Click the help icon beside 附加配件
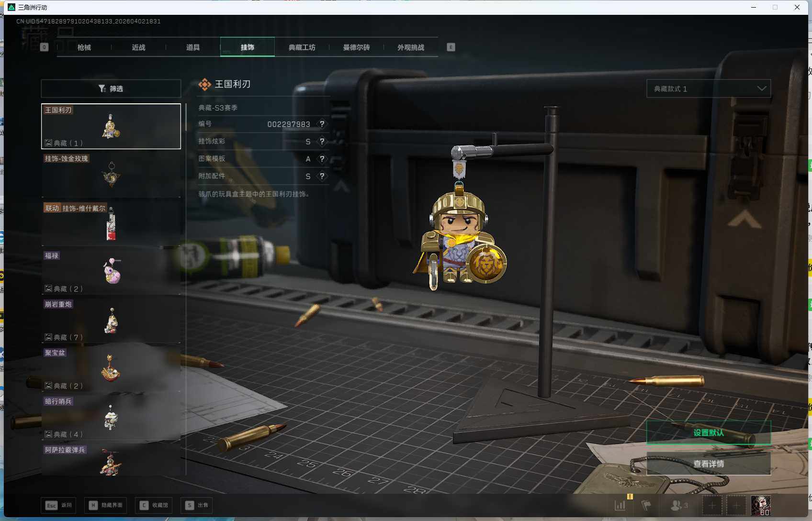The image size is (812, 521). click(322, 176)
